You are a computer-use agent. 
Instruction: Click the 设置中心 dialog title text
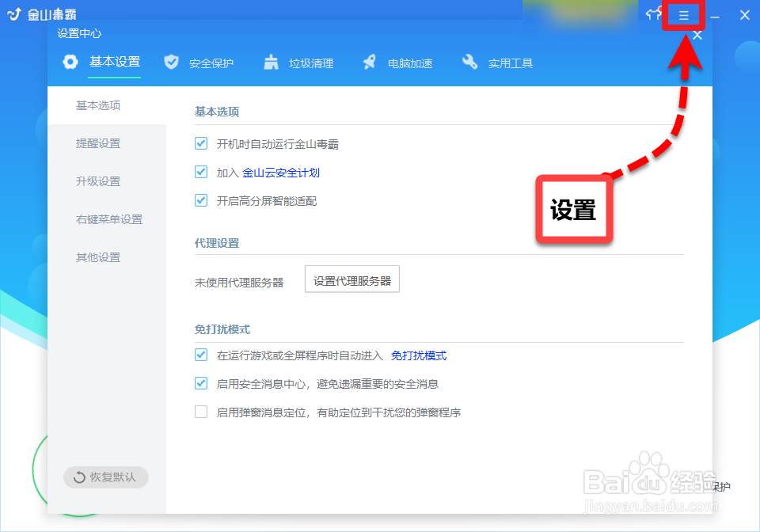pos(79,33)
